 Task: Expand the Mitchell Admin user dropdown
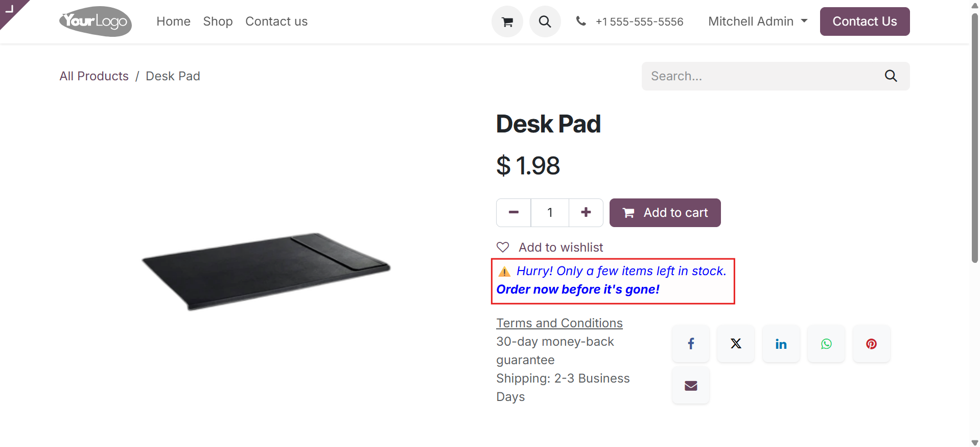[758, 21]
